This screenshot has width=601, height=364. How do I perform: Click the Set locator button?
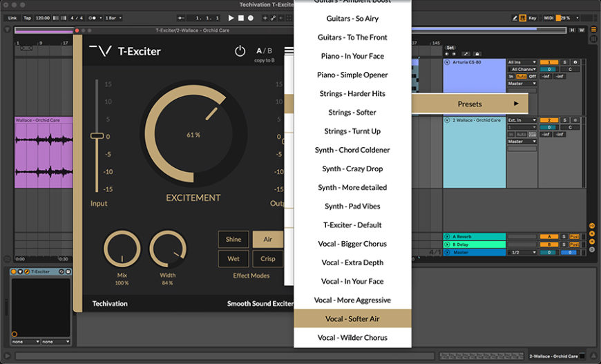click(450, 48)
